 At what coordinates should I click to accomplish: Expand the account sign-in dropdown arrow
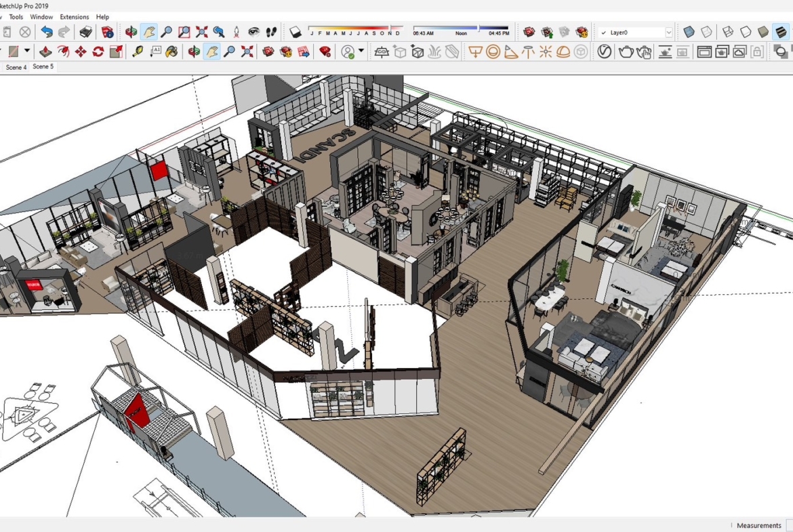click(x=361, y=52)
